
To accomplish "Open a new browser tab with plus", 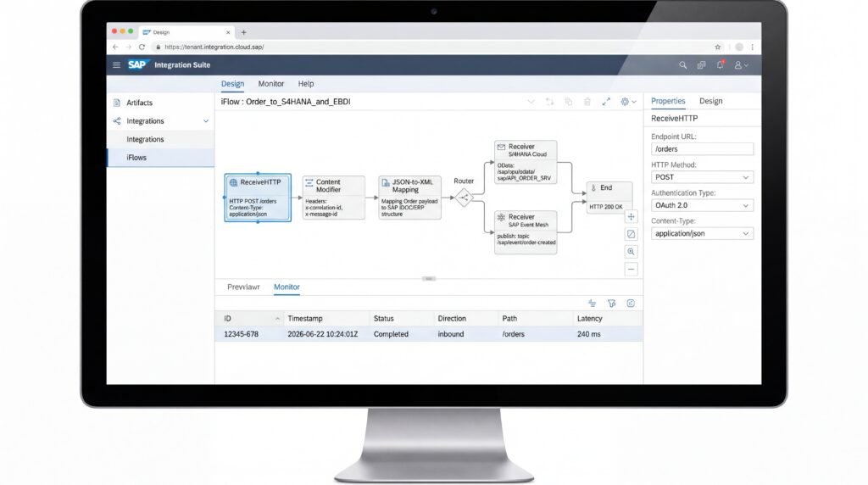I will pyautogui.click(x=243, y=32).
